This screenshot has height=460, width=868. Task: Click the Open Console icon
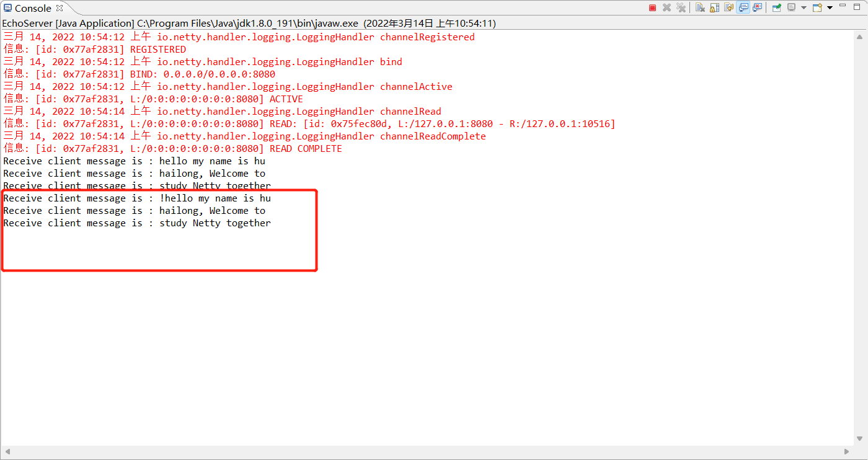pyautogui.click(x=817, y=7)
